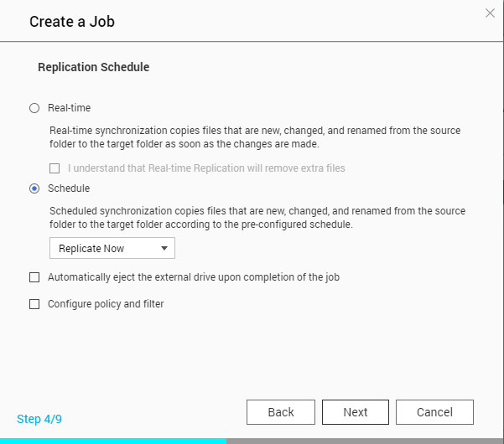This screenshot has width=504, height=444.
Task: Cancel the job creation
Action: 434,412
